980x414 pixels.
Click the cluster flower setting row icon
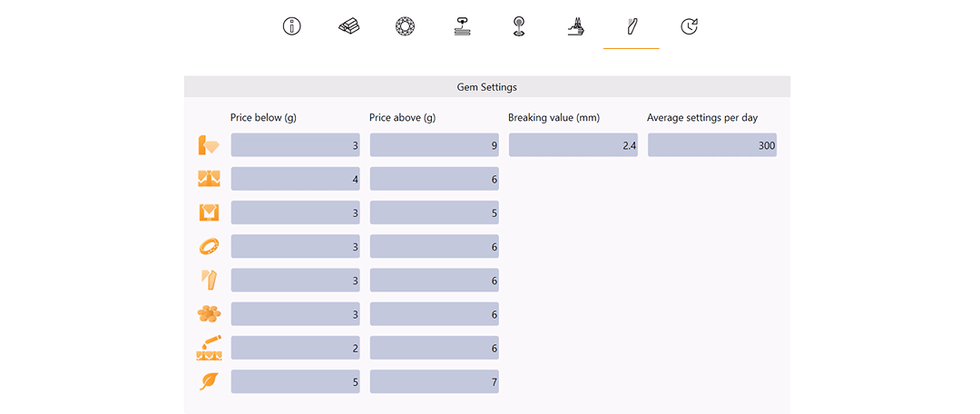click(209, 314)
